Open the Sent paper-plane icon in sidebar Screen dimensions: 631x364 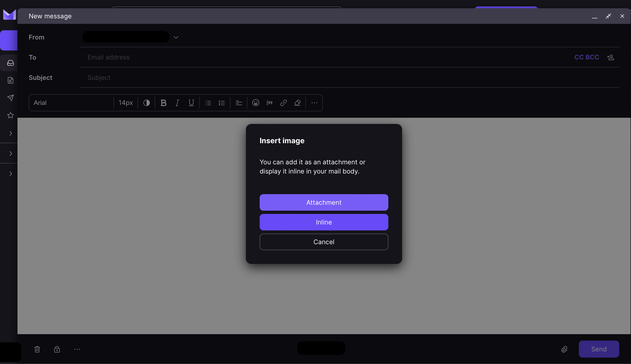[11, 98]
